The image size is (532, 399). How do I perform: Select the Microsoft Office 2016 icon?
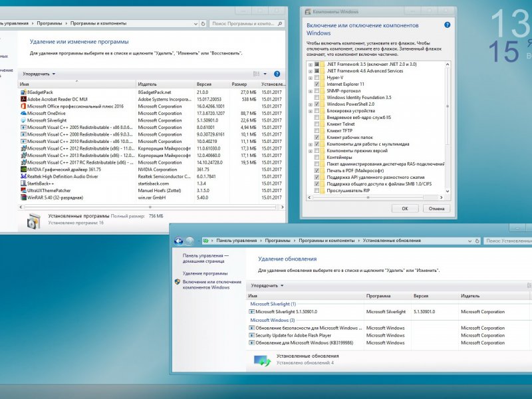click(x=23, y=106)
